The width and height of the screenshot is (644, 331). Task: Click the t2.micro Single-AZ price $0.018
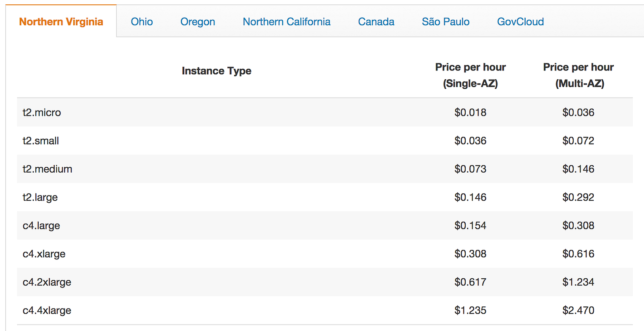click(470, 113)
